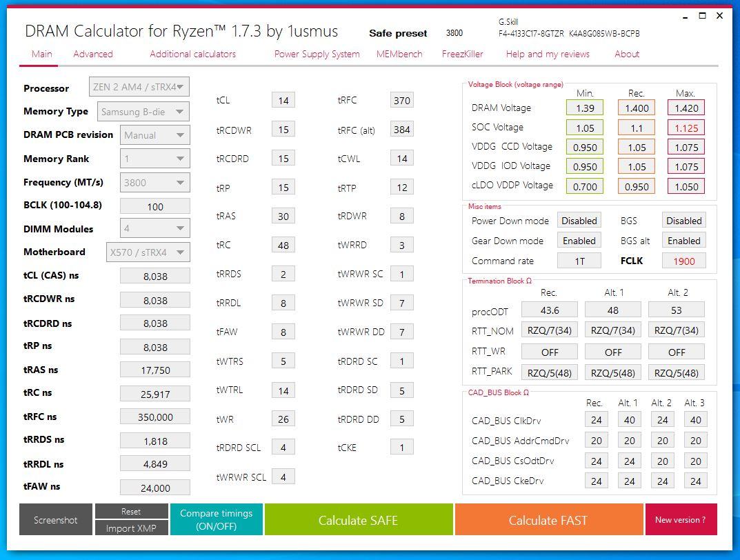Minimize the DRAM Calculator window

click(685, 17)
